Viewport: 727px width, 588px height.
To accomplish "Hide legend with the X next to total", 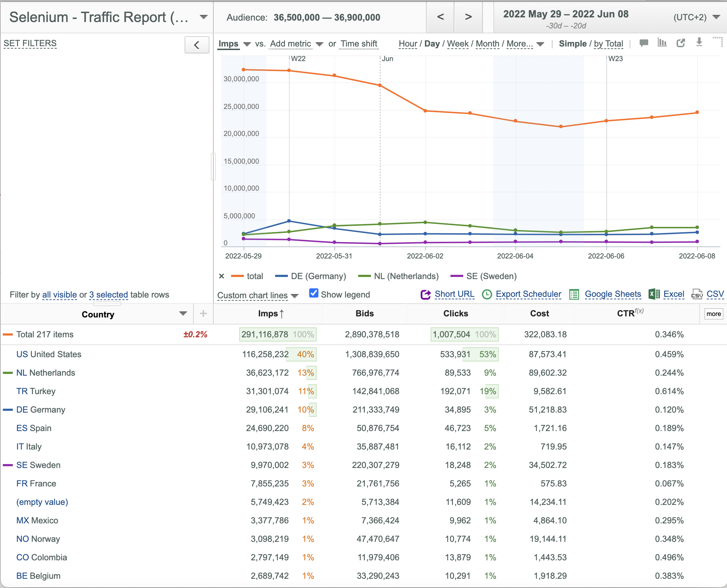I will [222, 276].
